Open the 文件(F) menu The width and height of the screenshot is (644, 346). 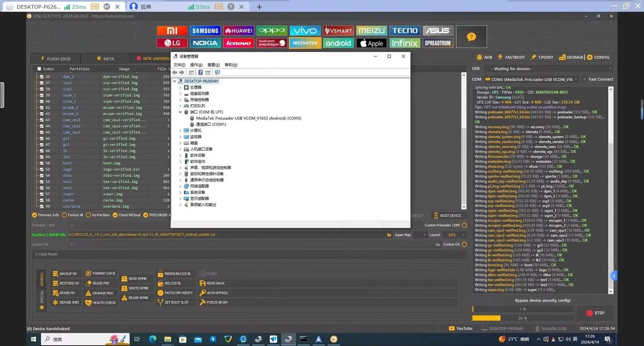179,65
